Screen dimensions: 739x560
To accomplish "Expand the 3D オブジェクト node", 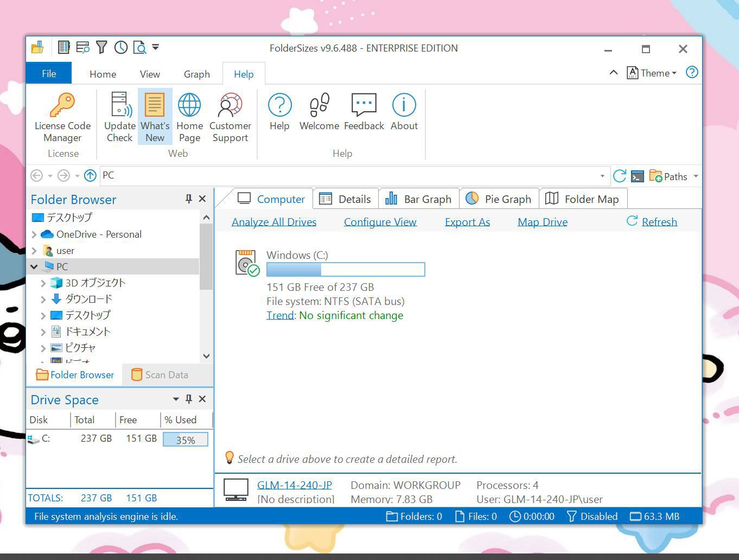I will [43, 283].
